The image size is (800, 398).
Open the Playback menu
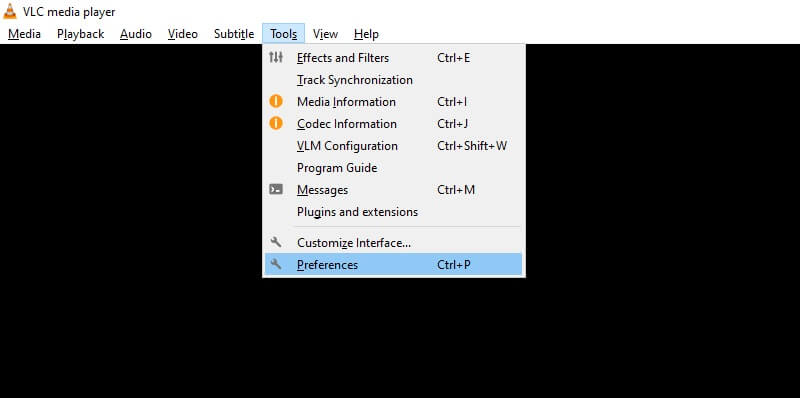click(x=81, y=34)
